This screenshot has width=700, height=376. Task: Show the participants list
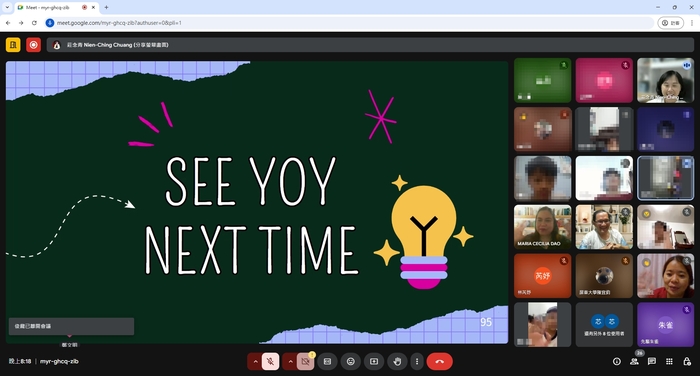[x=634, y=361]
